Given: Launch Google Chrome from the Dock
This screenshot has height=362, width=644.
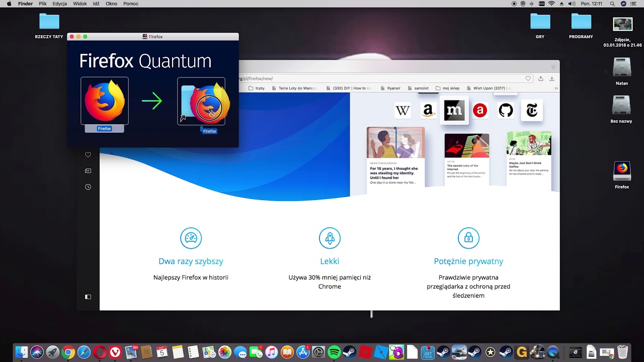Looking at the screenshot, I should tap(68, 352).
